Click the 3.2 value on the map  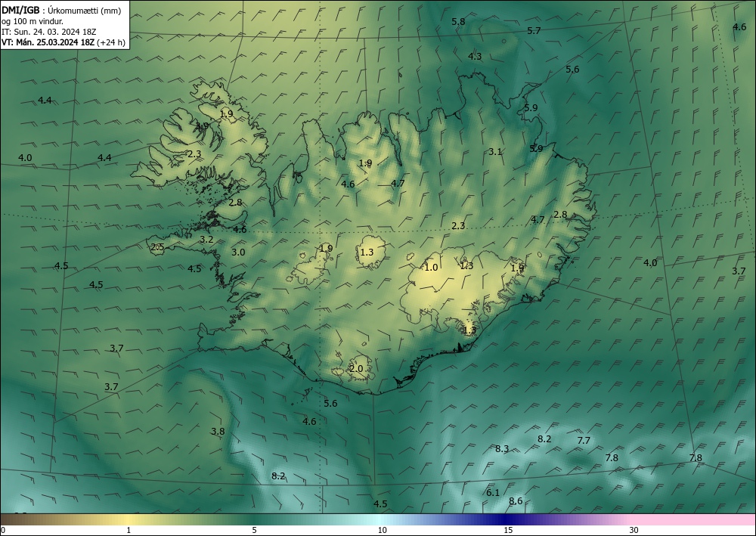(206, 240)
